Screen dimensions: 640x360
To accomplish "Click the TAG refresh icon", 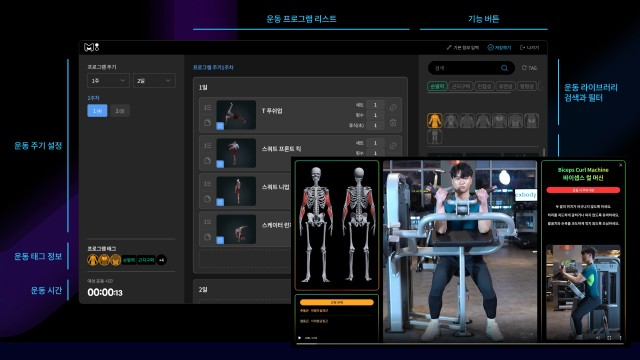I will [524, 68].
